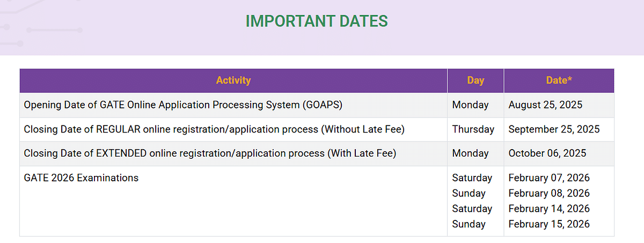Click the February 15, 2026 date
The height and width of the screenshot is (243, 644).
coord(549,224)
